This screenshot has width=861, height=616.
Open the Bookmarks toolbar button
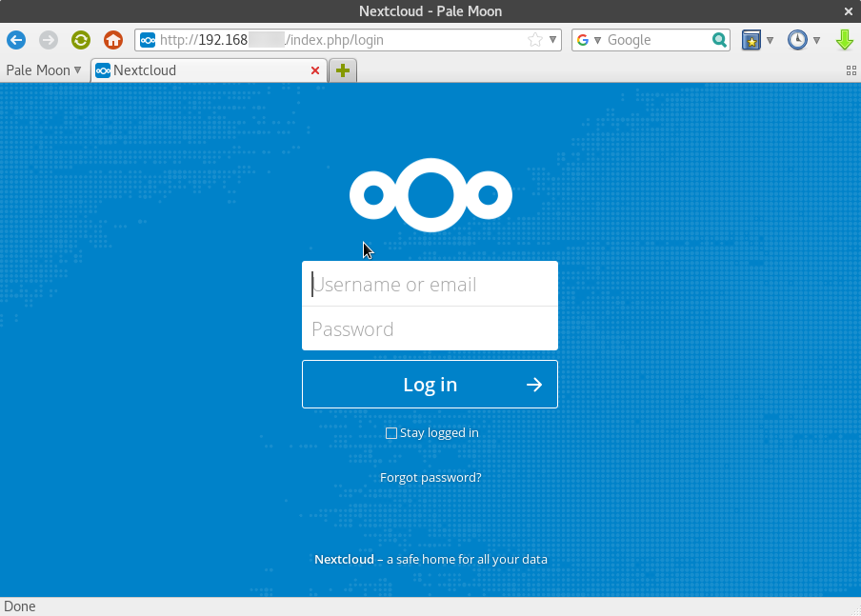tap(751, 40)
